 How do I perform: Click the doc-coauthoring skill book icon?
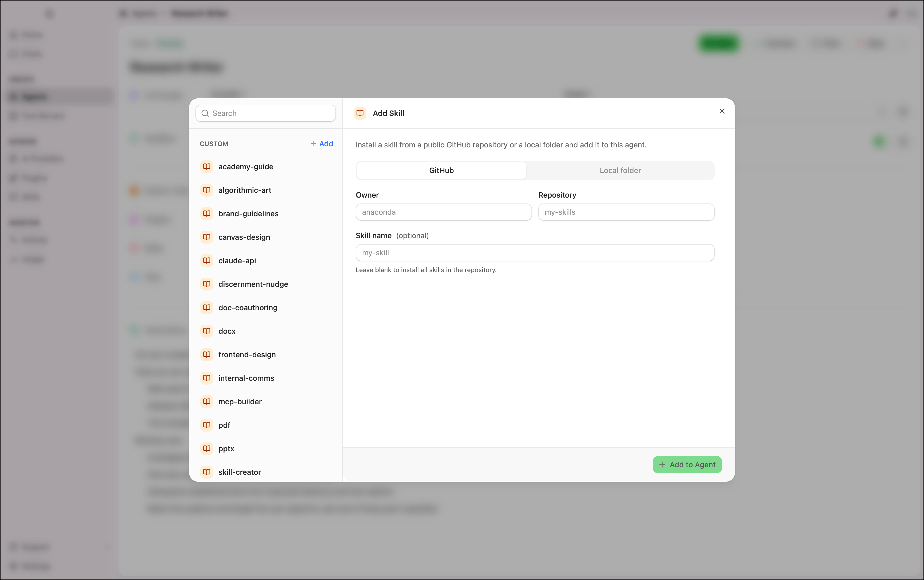click(x=206, y=307)
